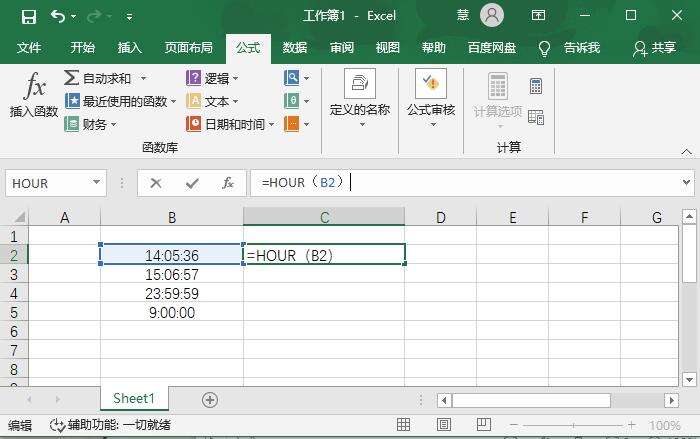Select column D header
The width and height of the screenshot is (700, 439).
[441, 217]
